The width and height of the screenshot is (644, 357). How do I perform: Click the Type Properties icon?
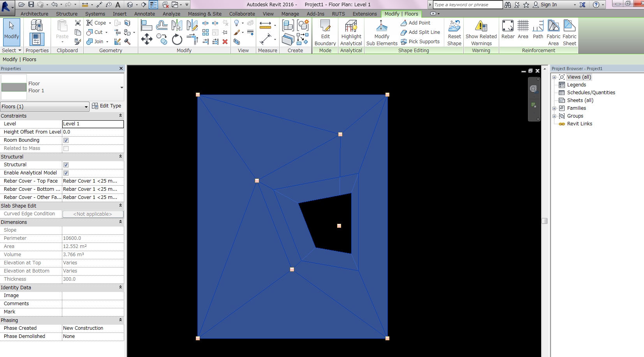(37, 26)
